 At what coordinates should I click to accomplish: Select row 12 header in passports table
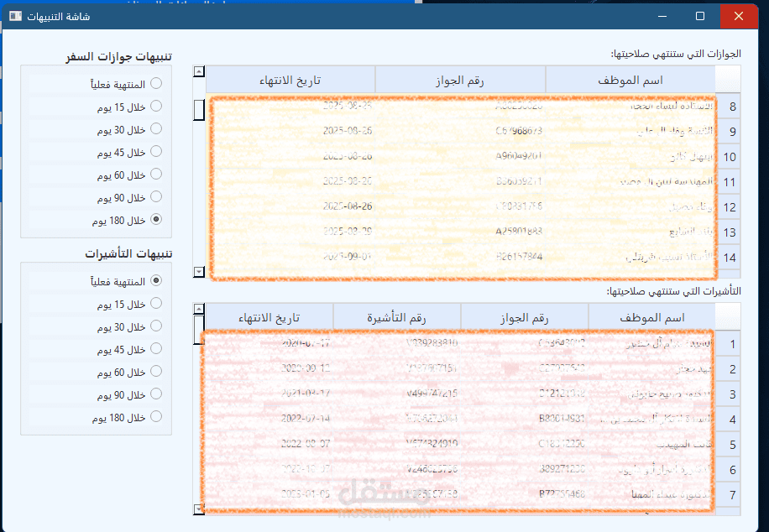[x=729, y=207]
